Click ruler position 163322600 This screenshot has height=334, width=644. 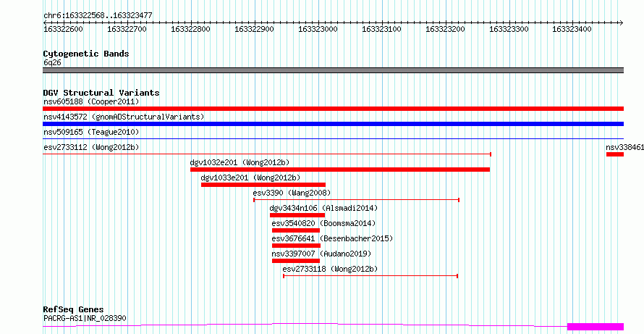(x=64, y=29)
